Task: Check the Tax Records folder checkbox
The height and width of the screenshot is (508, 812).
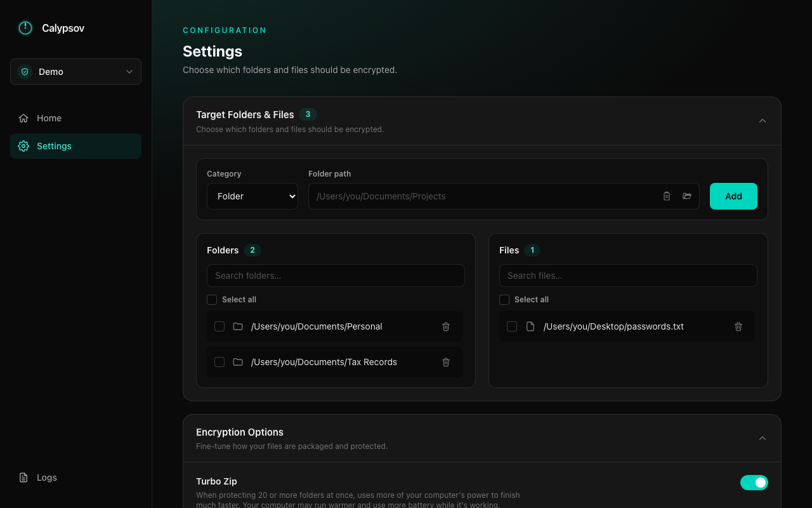Action: click(219, 362)
